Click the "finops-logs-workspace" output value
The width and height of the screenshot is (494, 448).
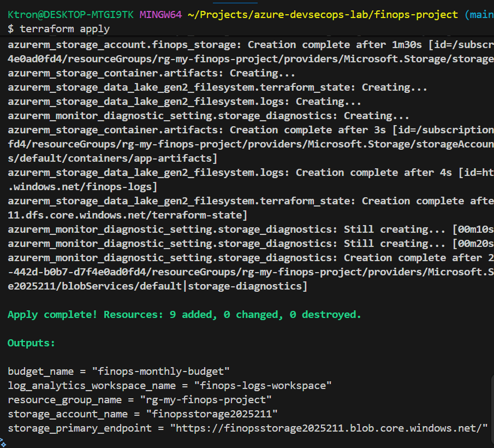[263, 386]
